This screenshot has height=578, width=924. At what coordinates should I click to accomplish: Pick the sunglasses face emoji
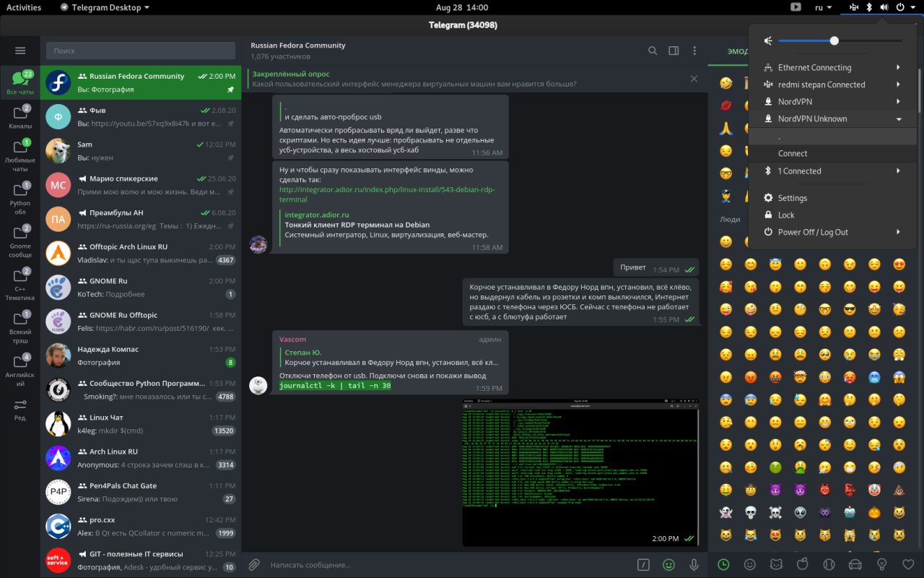(x=850, y=309)
